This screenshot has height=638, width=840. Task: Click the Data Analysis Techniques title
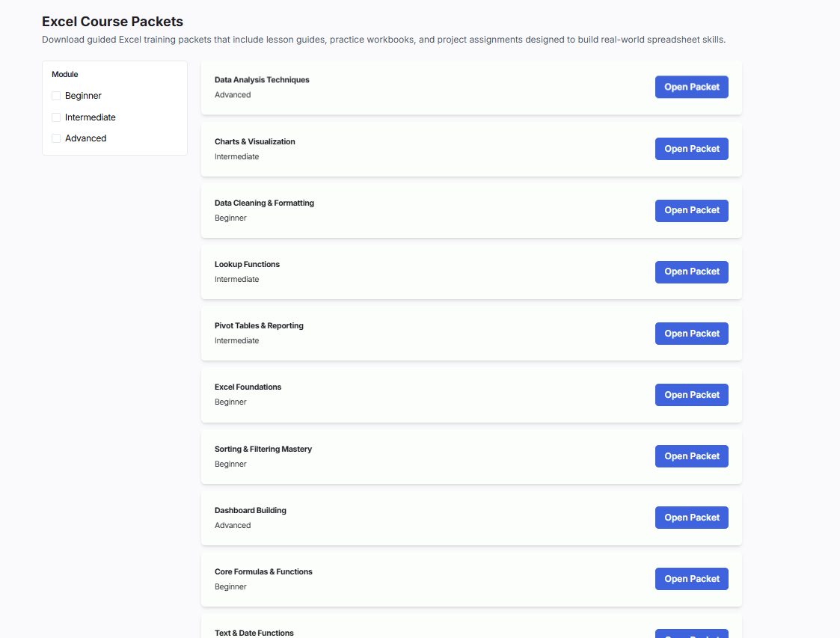(x=262, y=80)
